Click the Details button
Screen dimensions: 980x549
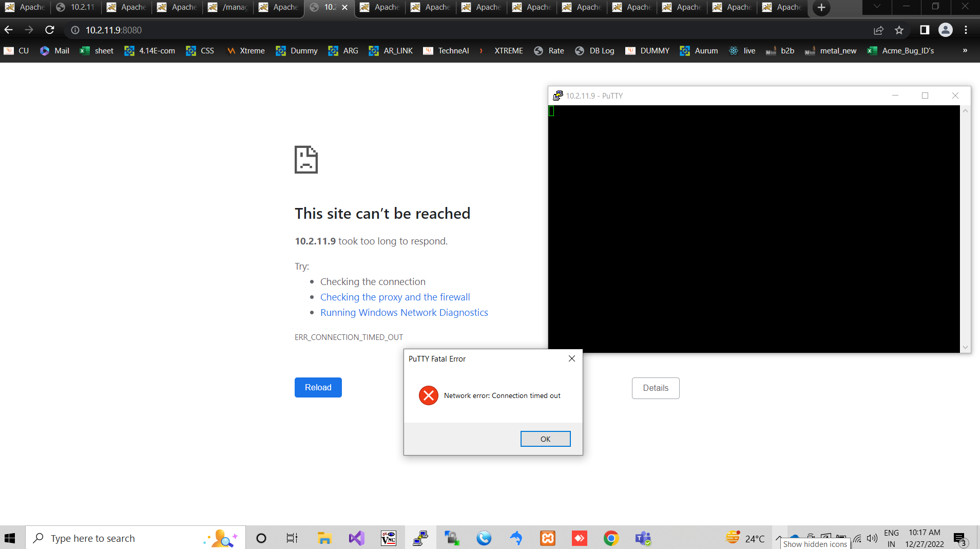tap(656, 388)
